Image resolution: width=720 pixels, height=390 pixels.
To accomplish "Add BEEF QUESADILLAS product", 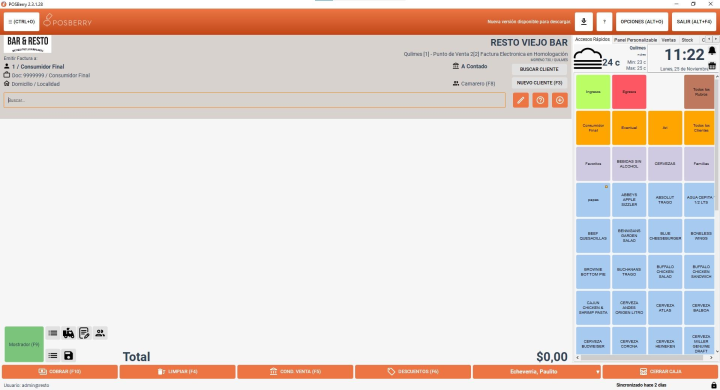I will (x=593, y=236).
